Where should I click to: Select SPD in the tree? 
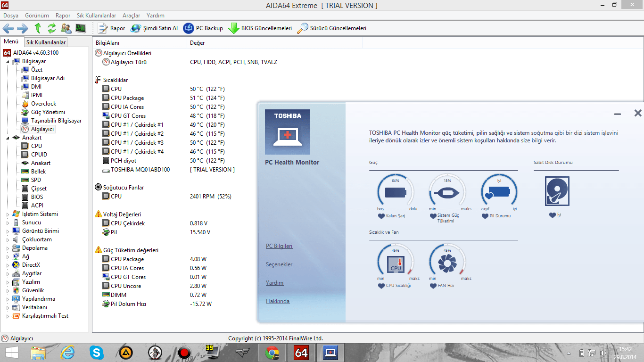pyautogui.click(x=36, y=180)
